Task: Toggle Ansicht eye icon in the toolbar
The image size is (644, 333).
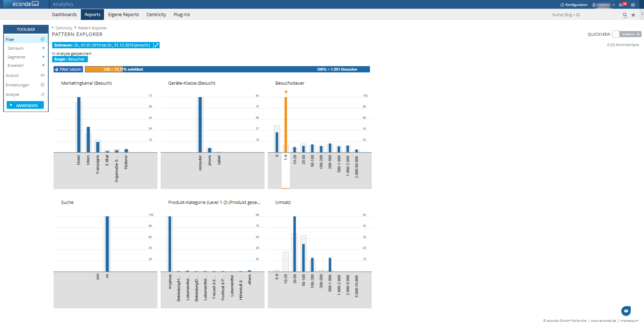Action: point(42,76)
